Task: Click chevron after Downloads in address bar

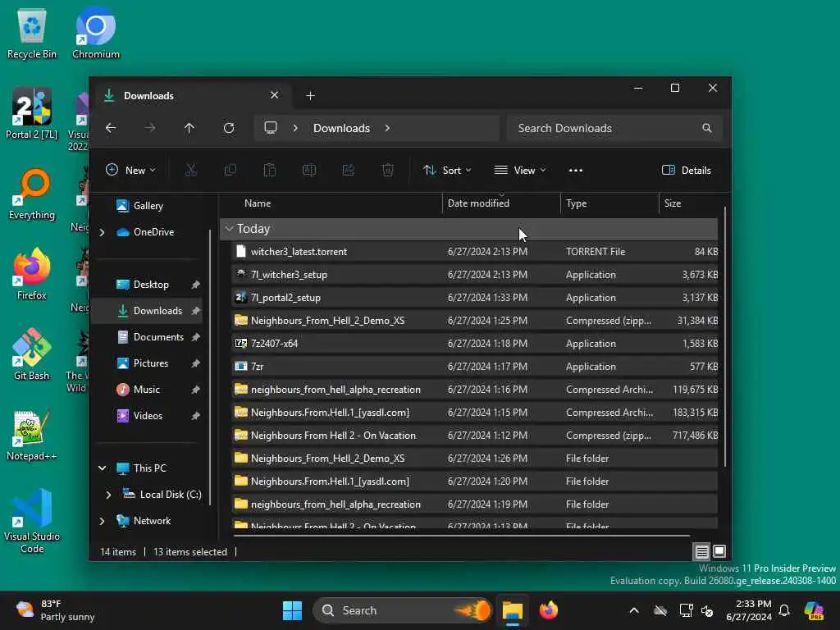Action: click(x=387, y=128)
